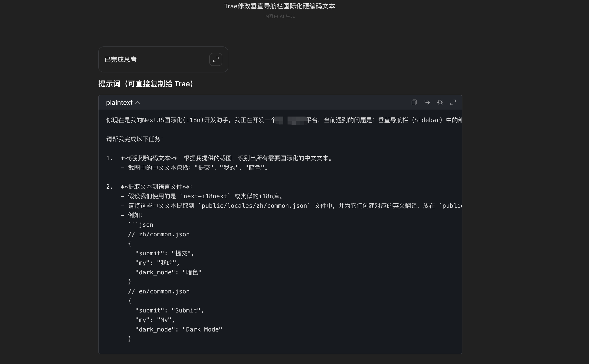Expand the 已完成思考 thinking panel icon
This screenshot has height=364, width=589.
pyautogui.click(x=216, y=59)
